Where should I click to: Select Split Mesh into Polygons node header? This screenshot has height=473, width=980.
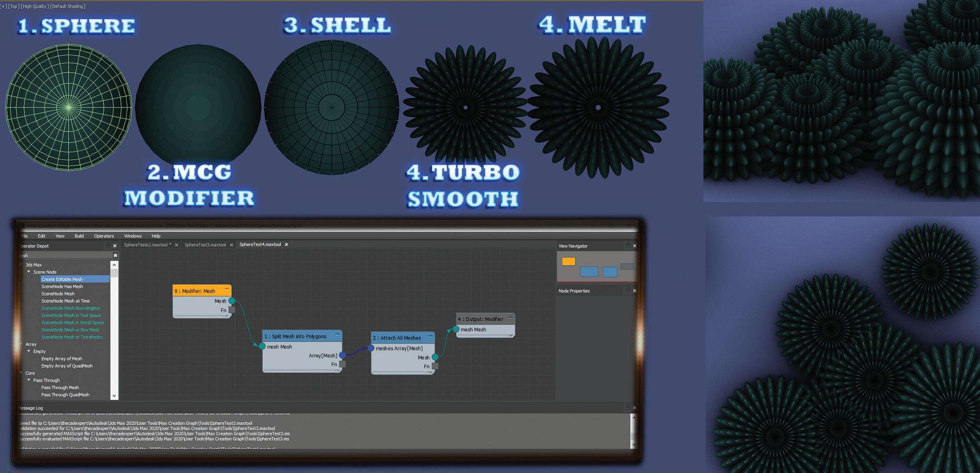pyautogui.click(x=302, y=336)
